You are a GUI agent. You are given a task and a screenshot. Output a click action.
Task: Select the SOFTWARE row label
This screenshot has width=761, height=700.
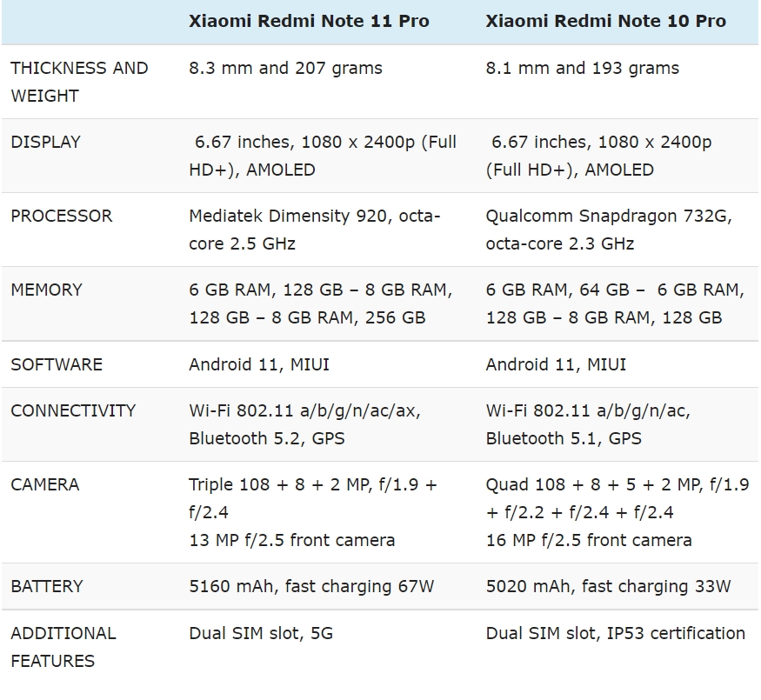coord(57,364)
